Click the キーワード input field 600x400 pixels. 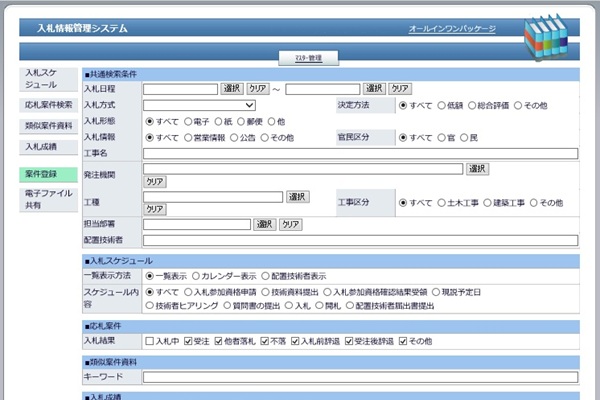pyautogui.click(x=360, y=377)
